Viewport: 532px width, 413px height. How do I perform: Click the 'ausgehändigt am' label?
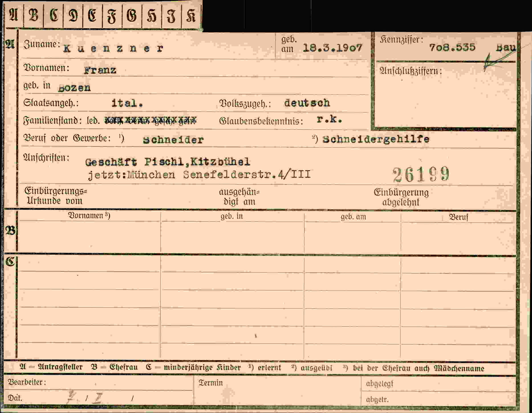239,197
